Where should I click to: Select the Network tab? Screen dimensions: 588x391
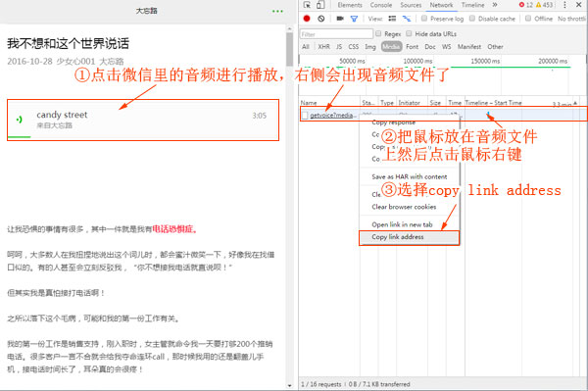441,5
